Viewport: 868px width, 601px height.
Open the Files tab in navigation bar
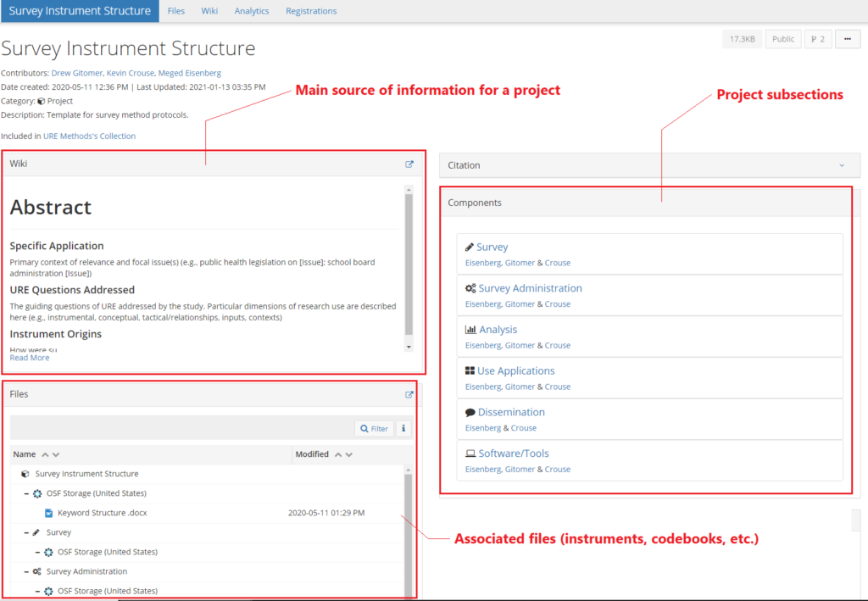pyautogui.click(x=176, y=11)
